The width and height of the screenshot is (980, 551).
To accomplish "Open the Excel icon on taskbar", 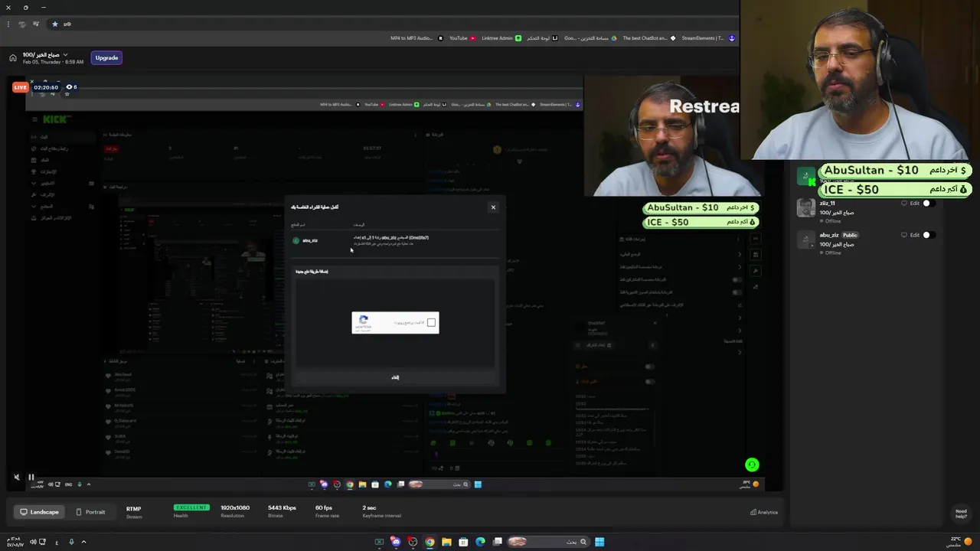I will [x=379, y=542].
